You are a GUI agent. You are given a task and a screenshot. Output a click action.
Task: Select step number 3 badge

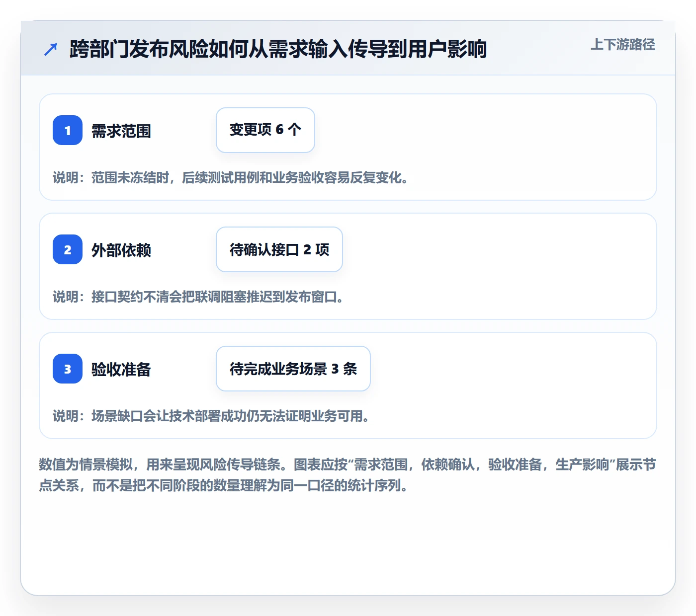pos(68,369)
